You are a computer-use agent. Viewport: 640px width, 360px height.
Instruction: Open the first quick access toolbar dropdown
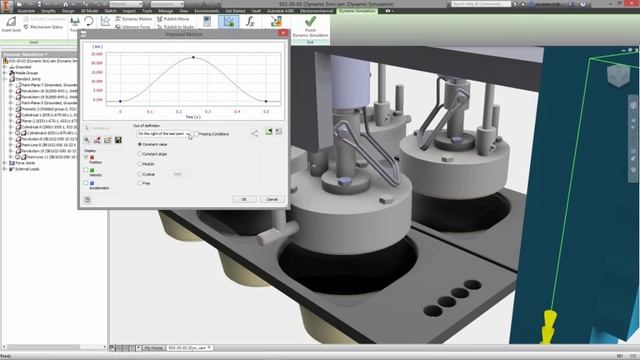126,4
